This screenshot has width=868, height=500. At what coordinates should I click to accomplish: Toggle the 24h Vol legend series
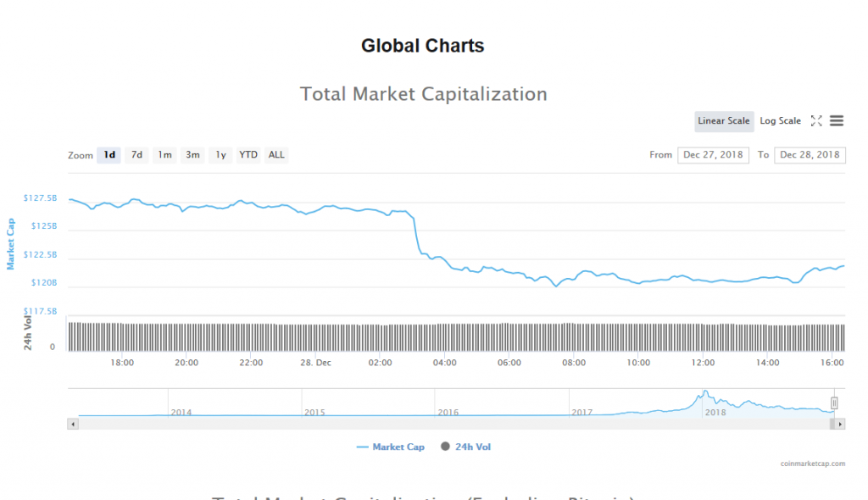click(466, 447)
